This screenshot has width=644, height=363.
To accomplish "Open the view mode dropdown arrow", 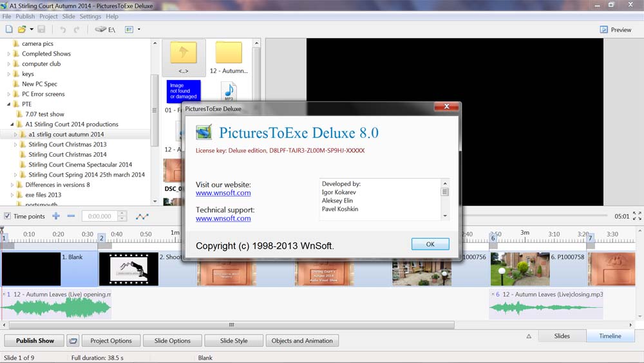I will 139,30.
